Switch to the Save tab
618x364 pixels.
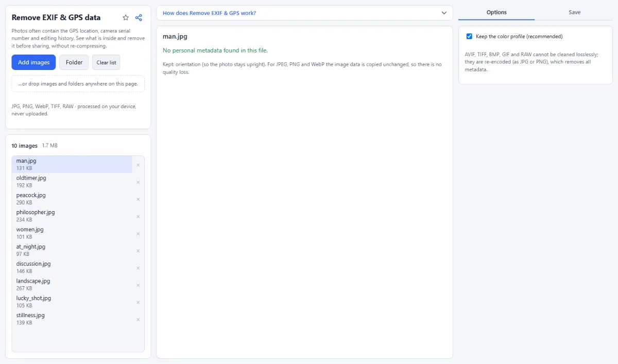point(574,12)
